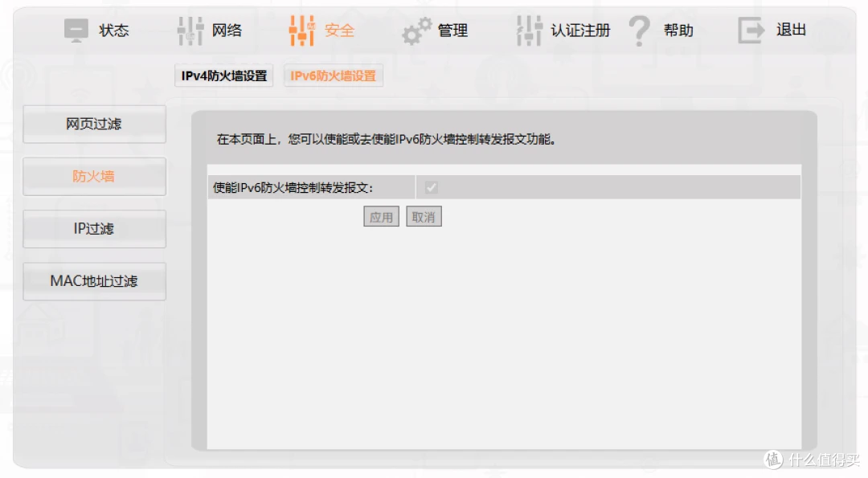The height and width of the screenshot is (478, 868).
Task: Click the 退出 logout arrow icon
Action: coord(751,31)
